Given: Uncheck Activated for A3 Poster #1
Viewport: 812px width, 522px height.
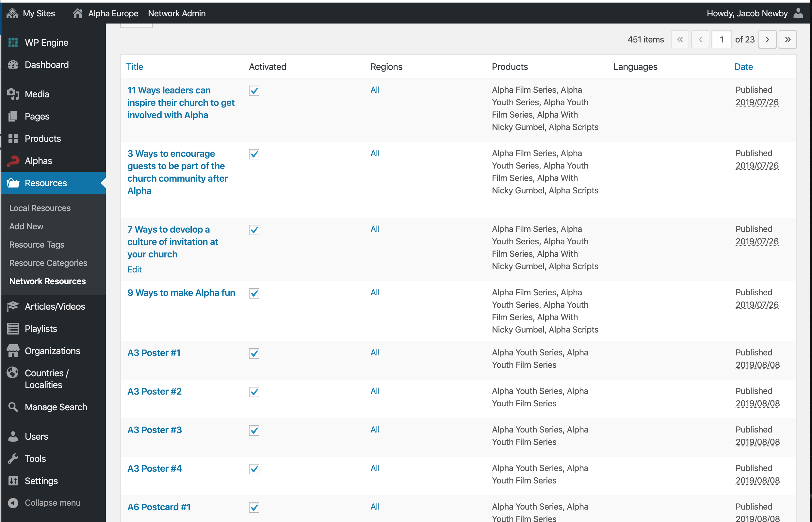Looking at the screenshot, I should (x=254, y=353).
